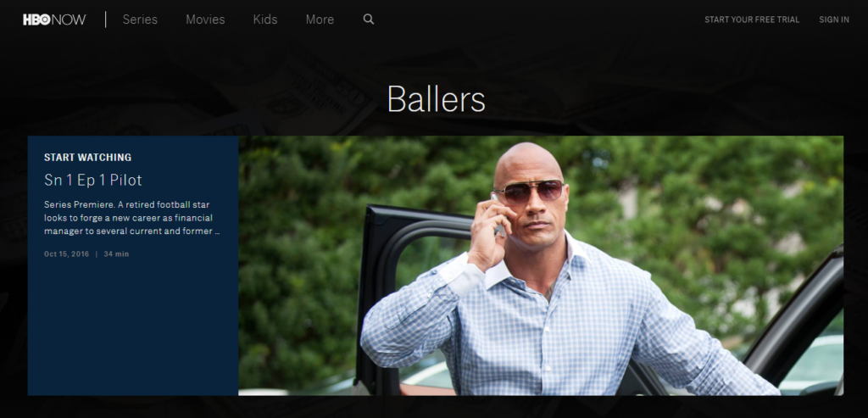The height and width of the screenshot is (418, 868).
Task: Go to the Movies section
Action: pyautogui.click(x=205, y=20)
